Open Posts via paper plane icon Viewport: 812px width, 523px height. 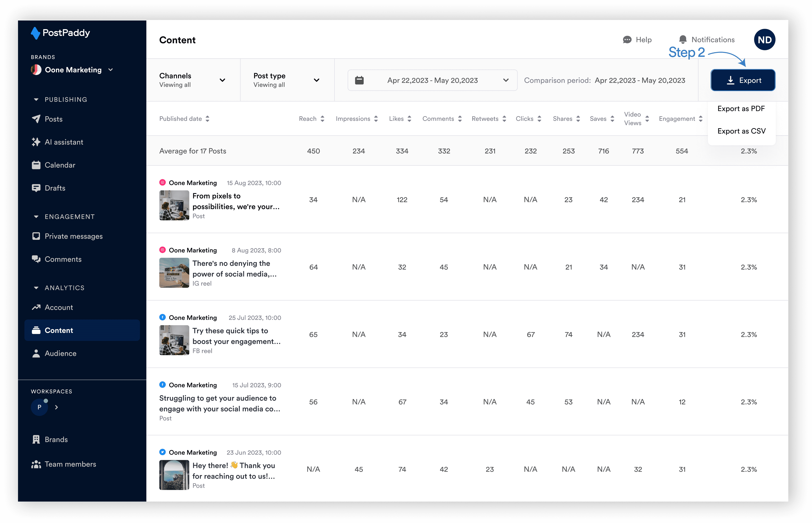tap(36, 119)
